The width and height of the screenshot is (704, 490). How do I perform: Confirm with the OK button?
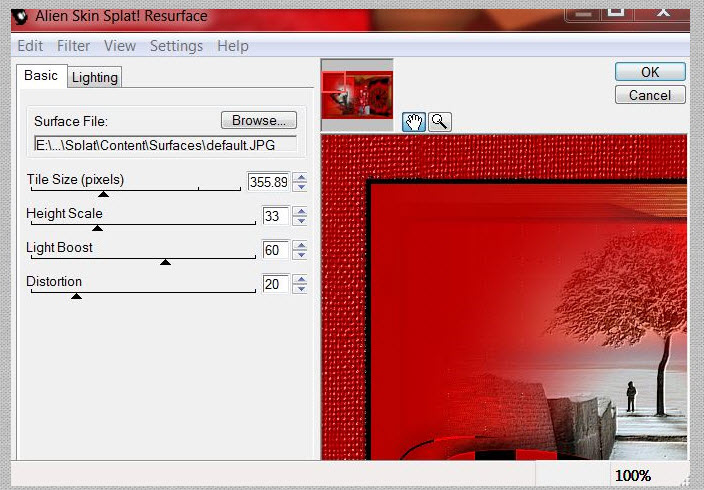click(x=650, y=72)
